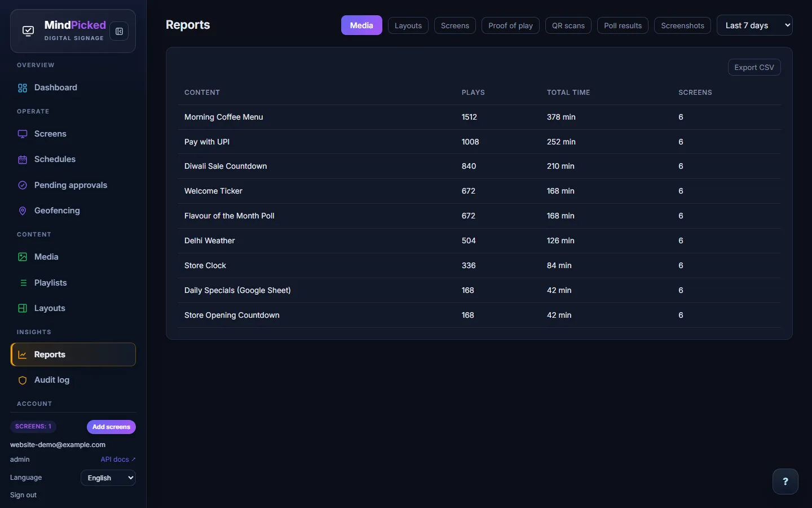Viewport: 812px width, 508px height.
Task: Click the Export CSV button
Action: (754, 67)
